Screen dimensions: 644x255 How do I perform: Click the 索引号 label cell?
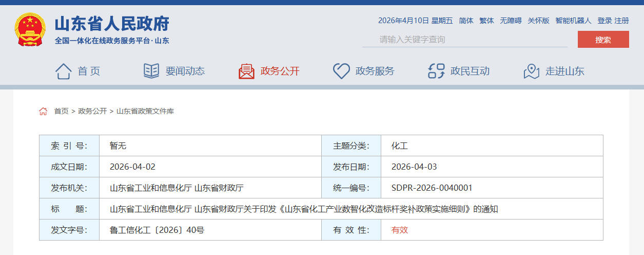pyautogui.click(x=69, y=146)
